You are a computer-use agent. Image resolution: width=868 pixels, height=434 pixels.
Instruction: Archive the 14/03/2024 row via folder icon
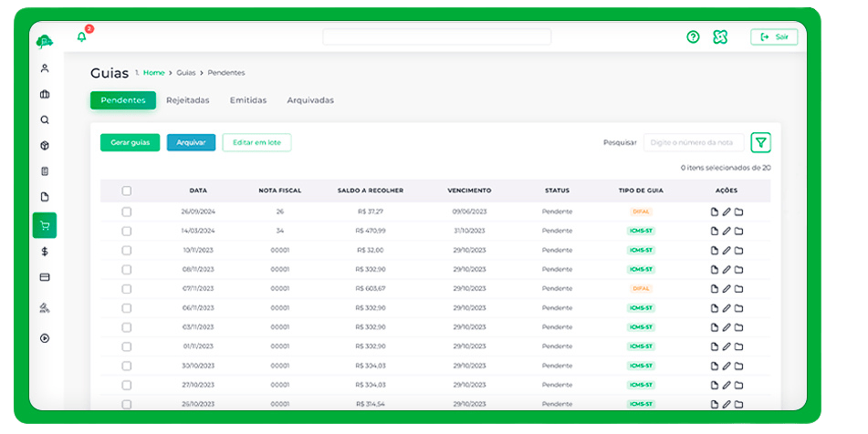click(x=738, y=231)
